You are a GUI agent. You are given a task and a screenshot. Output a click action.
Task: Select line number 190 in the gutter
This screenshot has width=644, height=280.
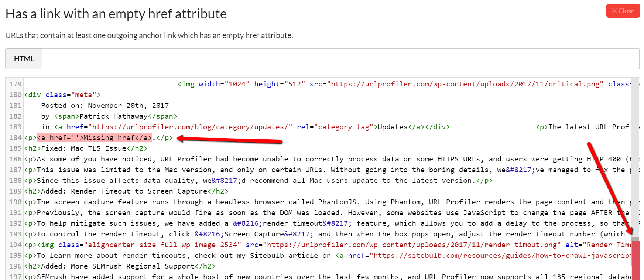(15, 202)
